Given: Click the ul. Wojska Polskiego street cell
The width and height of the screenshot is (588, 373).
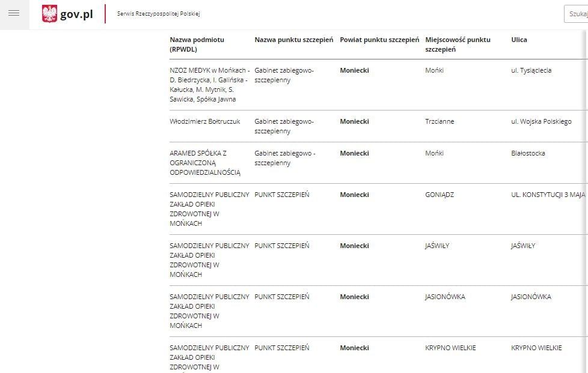Looking at the screenshot, I should coord(541,121).
